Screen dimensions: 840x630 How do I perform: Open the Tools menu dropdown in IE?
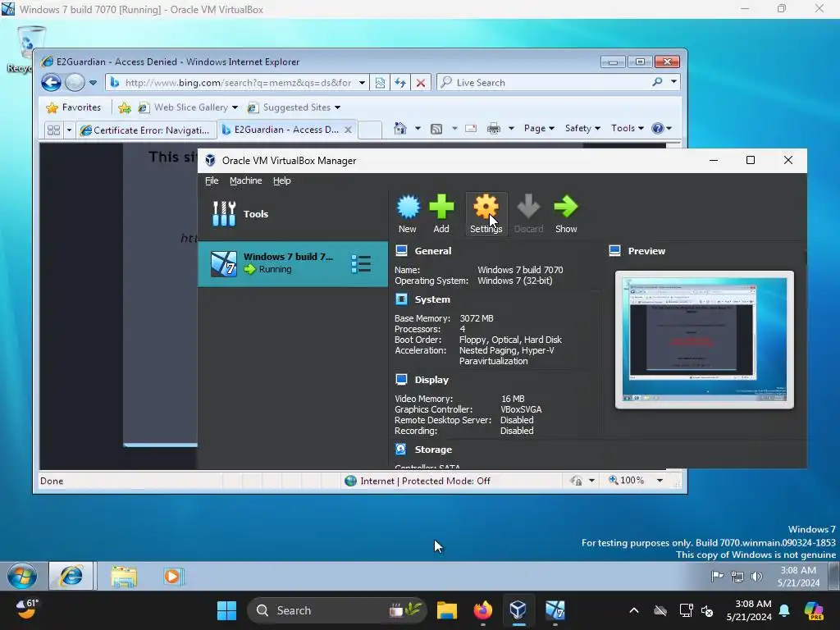pos(628,128)
